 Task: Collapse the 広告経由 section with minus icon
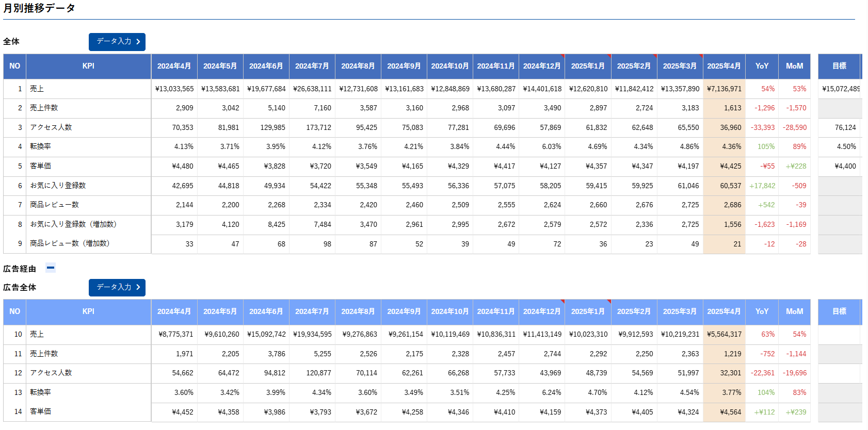51,268
